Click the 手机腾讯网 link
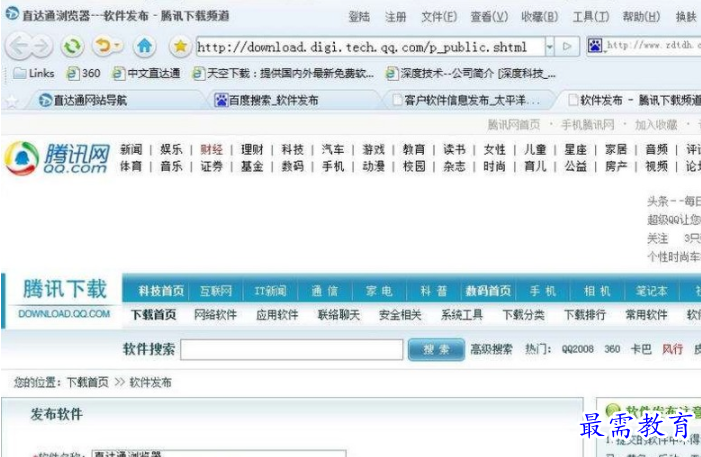The height and width of the screenshot is (457, 701). pos(587,125)
